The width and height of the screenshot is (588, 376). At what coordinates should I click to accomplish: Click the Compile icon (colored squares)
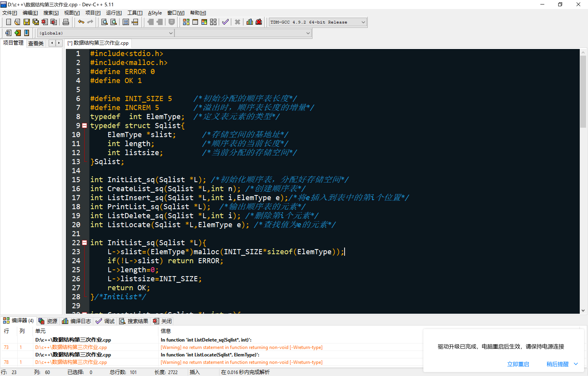click(x=186, y=22)
